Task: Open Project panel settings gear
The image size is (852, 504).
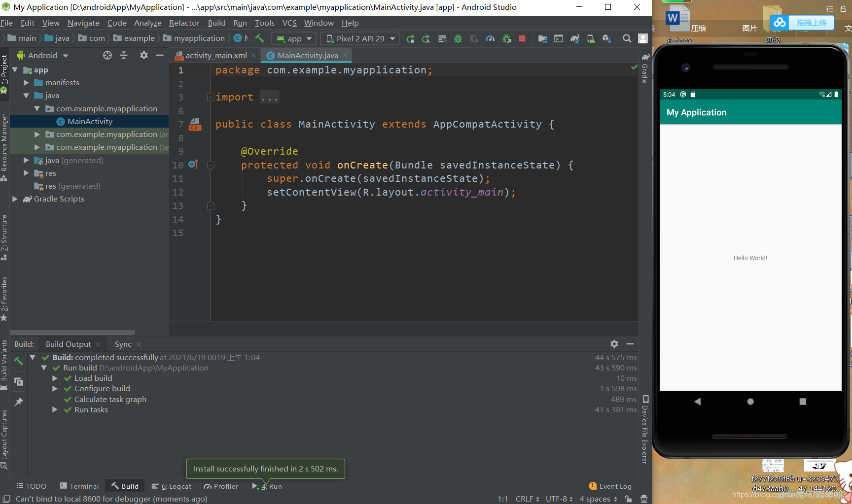Action: click(x=143, y=55)
